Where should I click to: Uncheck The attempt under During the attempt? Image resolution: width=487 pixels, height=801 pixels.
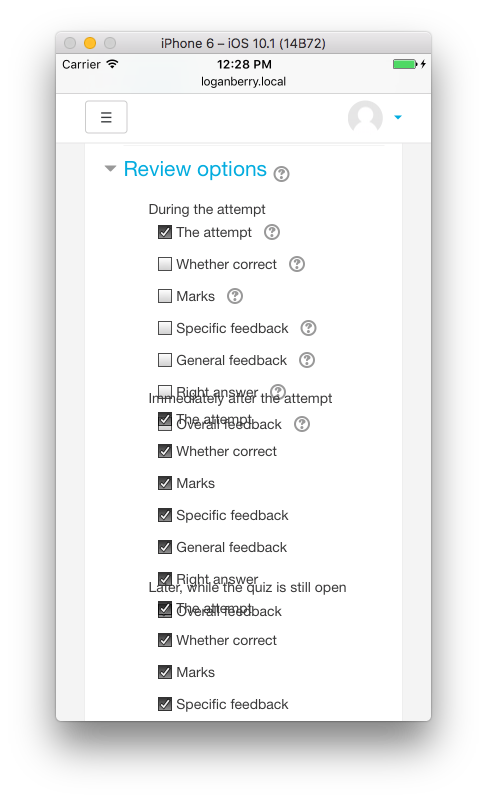[x=165, y=232]
